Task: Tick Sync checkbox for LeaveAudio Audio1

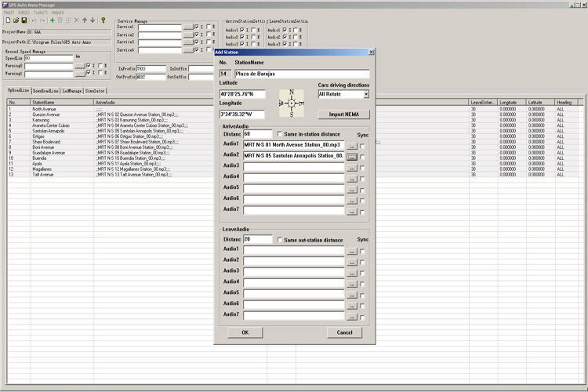Action: coord(362,252)
